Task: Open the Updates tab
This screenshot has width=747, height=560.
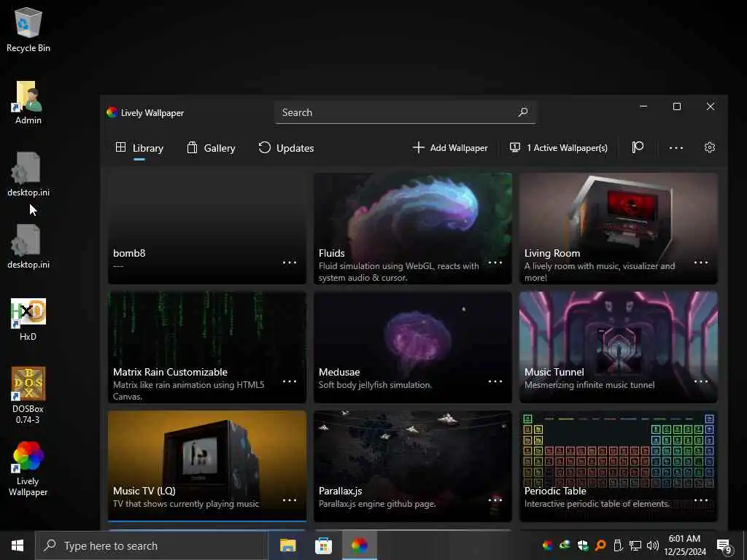Action: click(x=286, y=148)
